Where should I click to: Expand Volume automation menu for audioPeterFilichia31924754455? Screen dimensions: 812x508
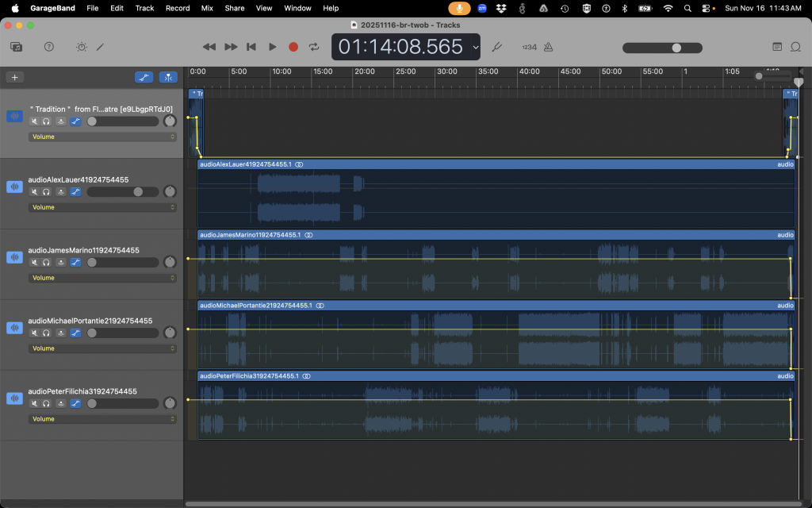point(102,419)
